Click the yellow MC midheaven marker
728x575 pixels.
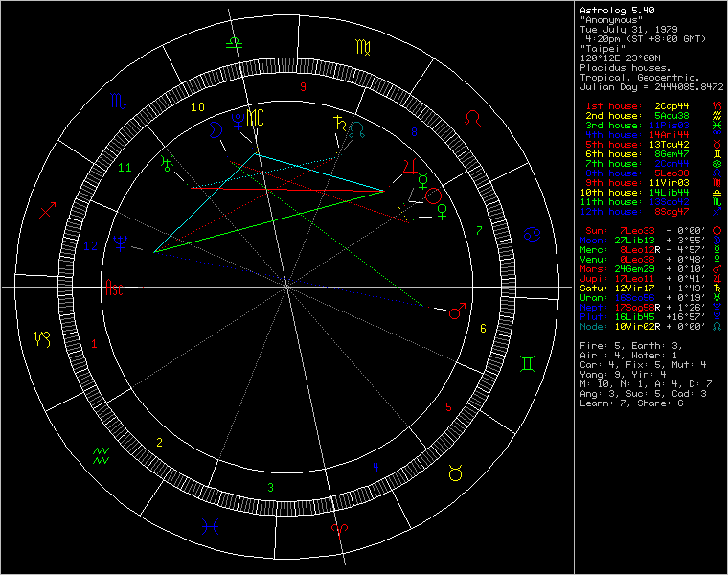(256, 119)
